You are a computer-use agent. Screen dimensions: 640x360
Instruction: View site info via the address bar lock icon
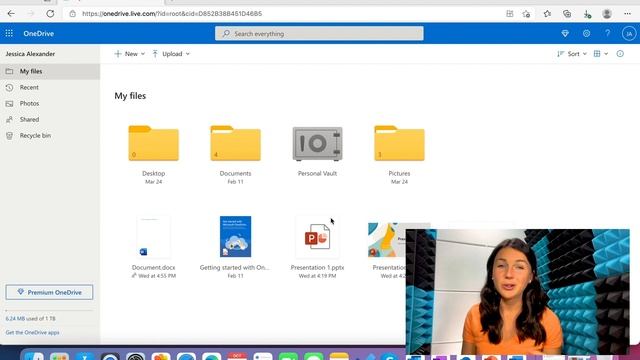[72, 13]
